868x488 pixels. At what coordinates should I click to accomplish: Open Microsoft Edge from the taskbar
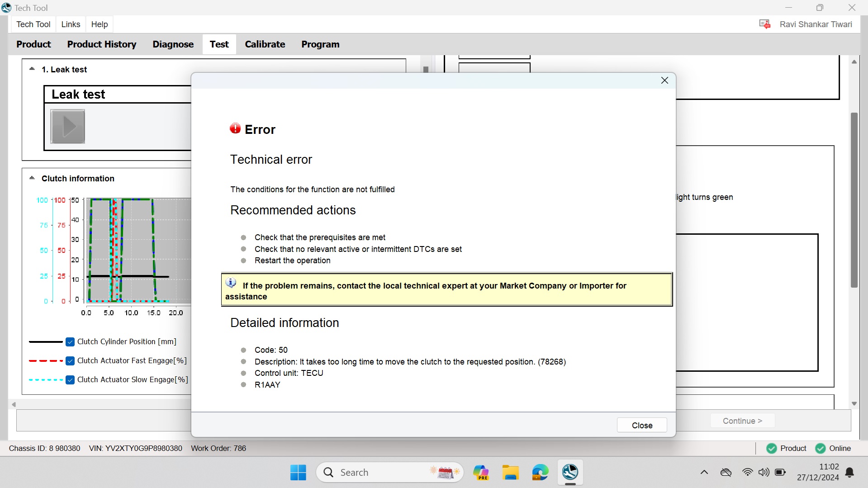pyautogui.click(x=540, y=473)
